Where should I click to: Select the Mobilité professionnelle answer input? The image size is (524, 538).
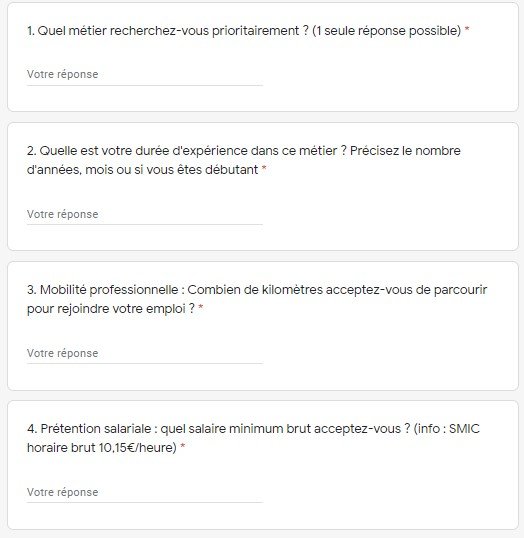(x=145, y=353)
